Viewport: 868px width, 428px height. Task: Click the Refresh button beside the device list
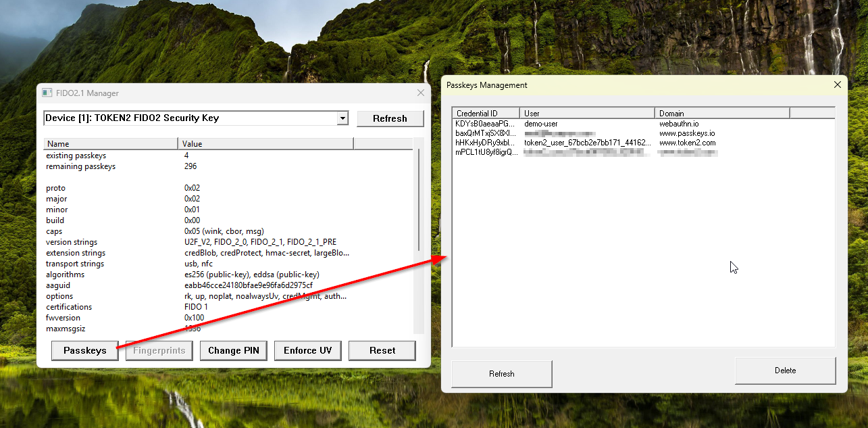pos(390,118)
